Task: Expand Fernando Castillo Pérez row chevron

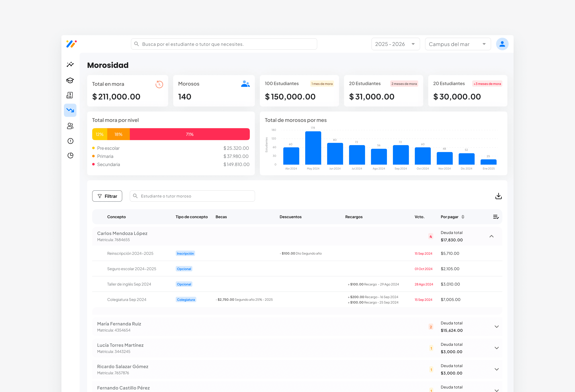Action: tap(497, 390)
